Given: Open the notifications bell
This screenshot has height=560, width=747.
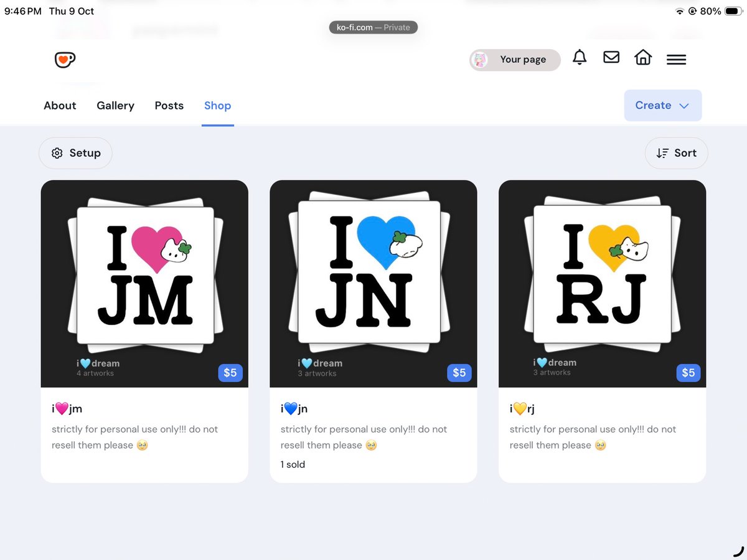Looking at the screenshot, I should point(580,57).
